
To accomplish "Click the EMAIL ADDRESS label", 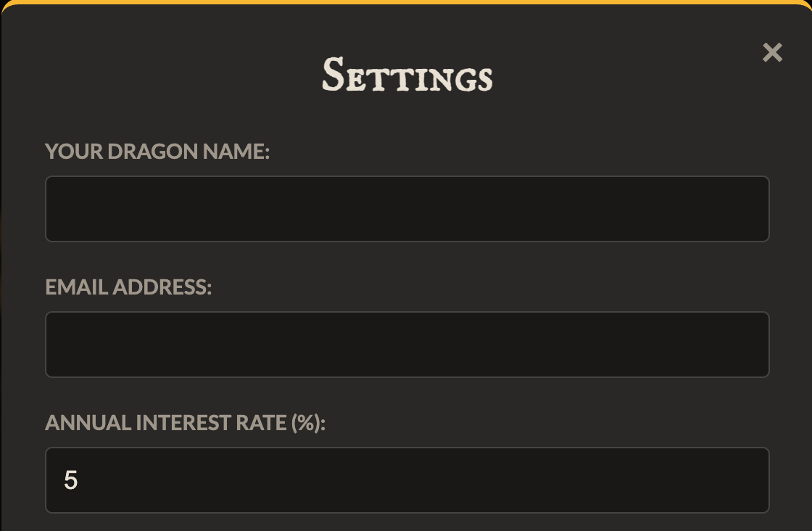I will (x=128, y=287).
